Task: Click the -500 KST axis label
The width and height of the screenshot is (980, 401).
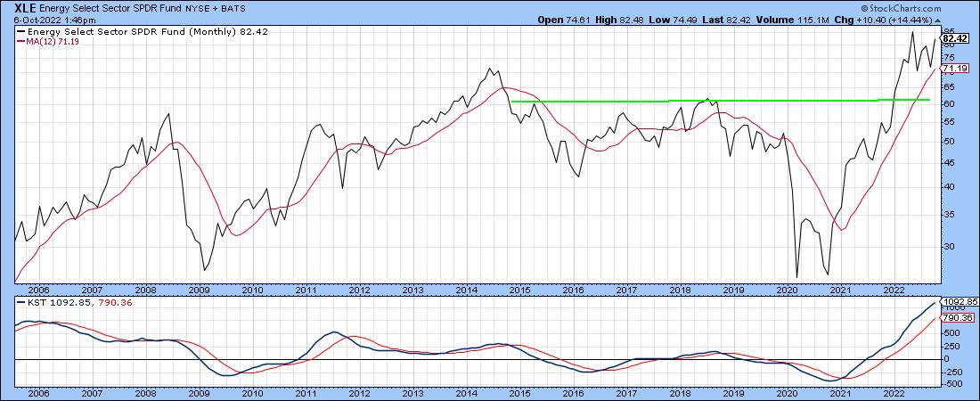Action: (951, 385)
